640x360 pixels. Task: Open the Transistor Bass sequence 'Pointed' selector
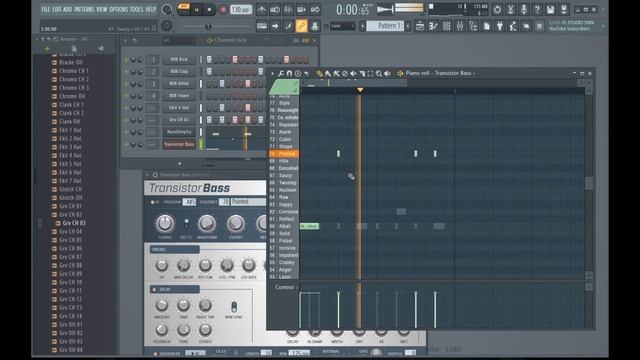pyautogui.click(x=248, y=202)
